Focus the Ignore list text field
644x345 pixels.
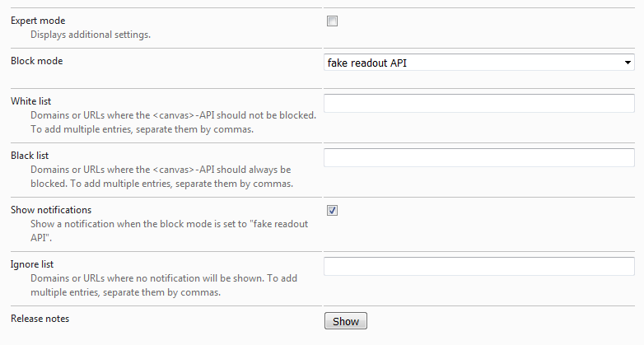pyautogui.click(x=479, y=266)
